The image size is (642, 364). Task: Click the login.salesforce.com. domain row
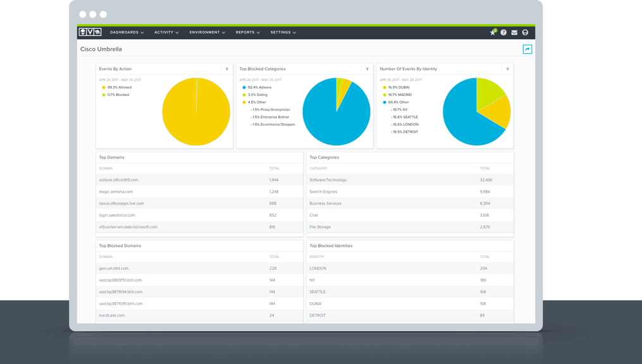[x=199, y=215]
